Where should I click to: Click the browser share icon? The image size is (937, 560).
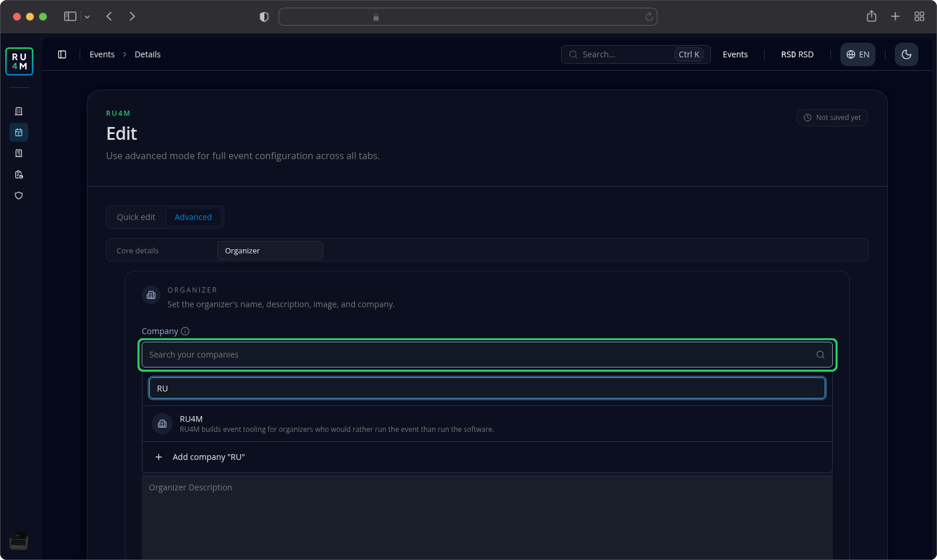[x=871, y=16]
